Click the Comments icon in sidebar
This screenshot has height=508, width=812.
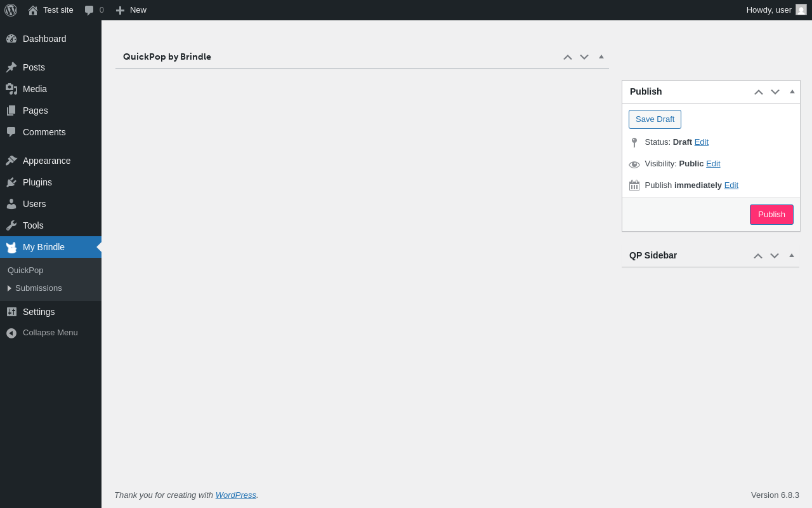(x=11, y=132)
